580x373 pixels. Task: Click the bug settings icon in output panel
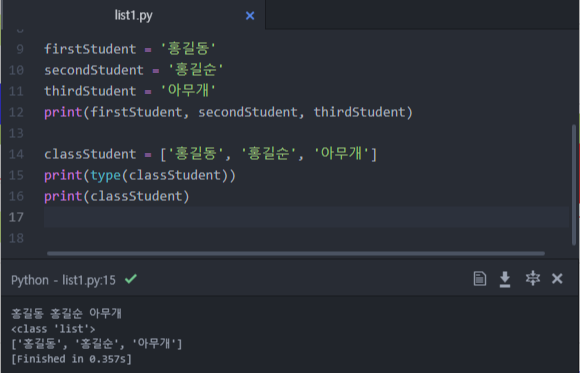533,278
